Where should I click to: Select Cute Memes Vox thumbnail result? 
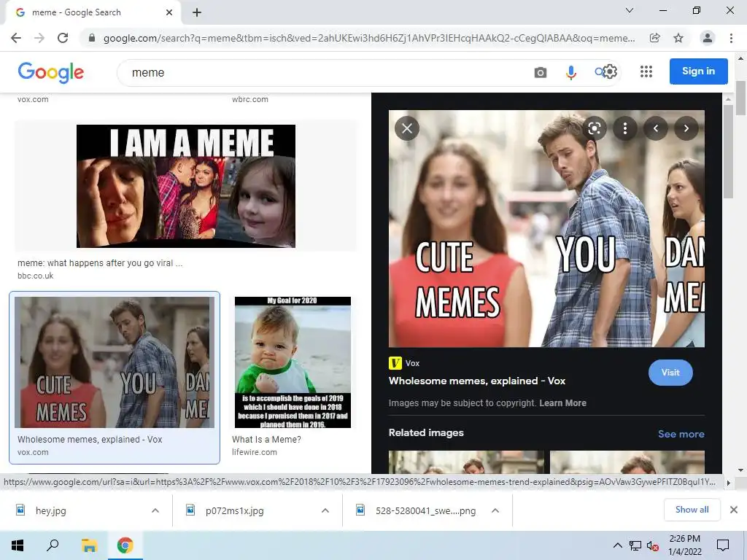[115, 362]
